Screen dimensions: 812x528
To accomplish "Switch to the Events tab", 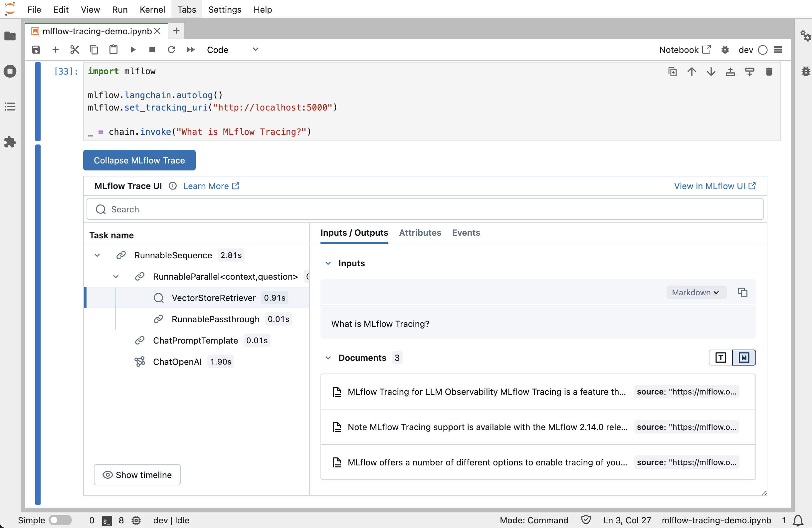I will 466,233.
